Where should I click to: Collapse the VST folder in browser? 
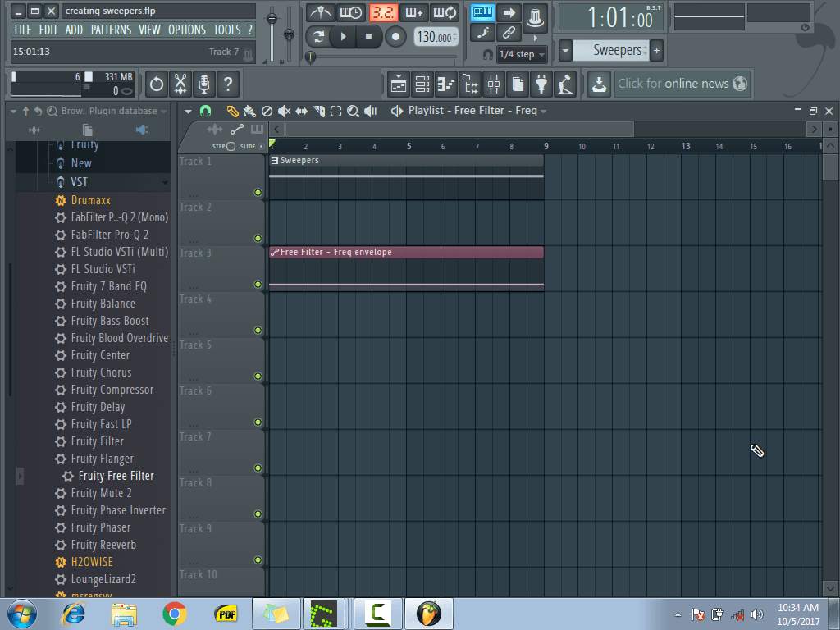94,182
